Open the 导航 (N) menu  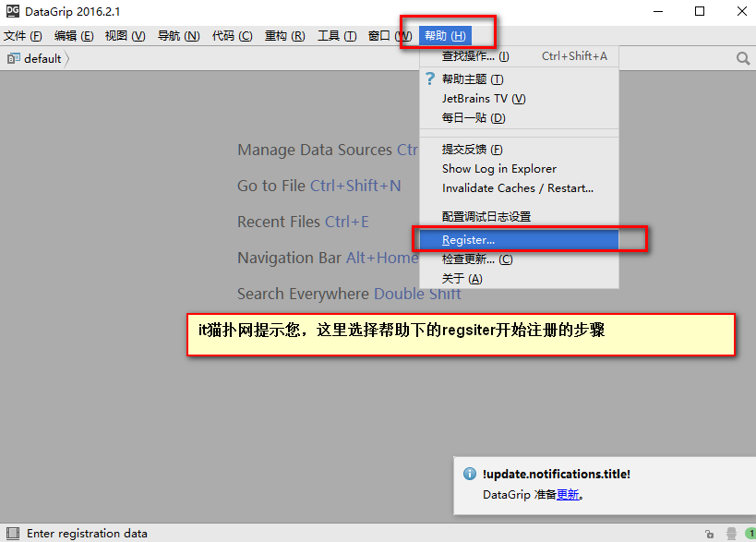(x=178, y=36)
